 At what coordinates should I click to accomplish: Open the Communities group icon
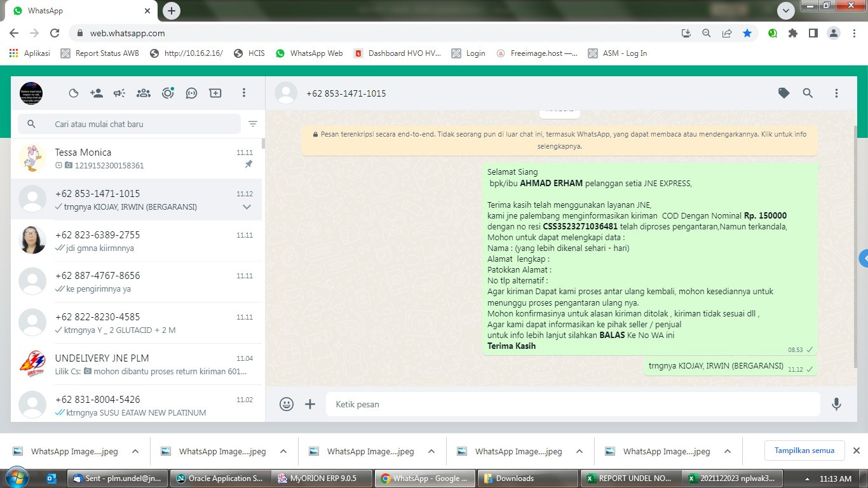click(x=144, y=93)
